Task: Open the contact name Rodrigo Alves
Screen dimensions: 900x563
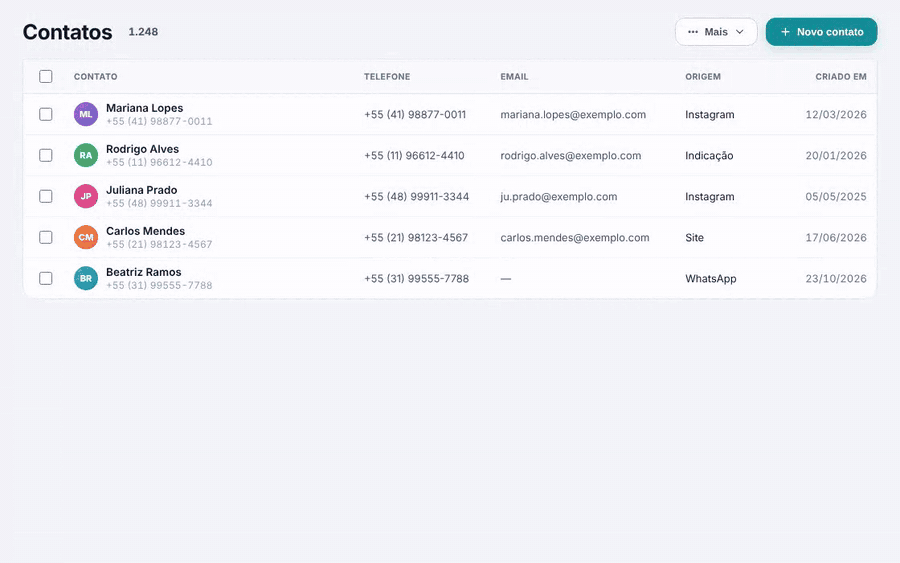Action: tap(142, 149)
